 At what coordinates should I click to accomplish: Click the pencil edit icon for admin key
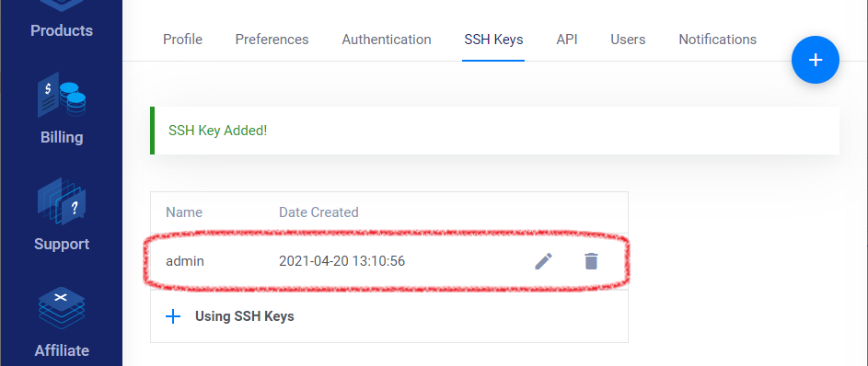pyautogui.click(x=544, y=261)
